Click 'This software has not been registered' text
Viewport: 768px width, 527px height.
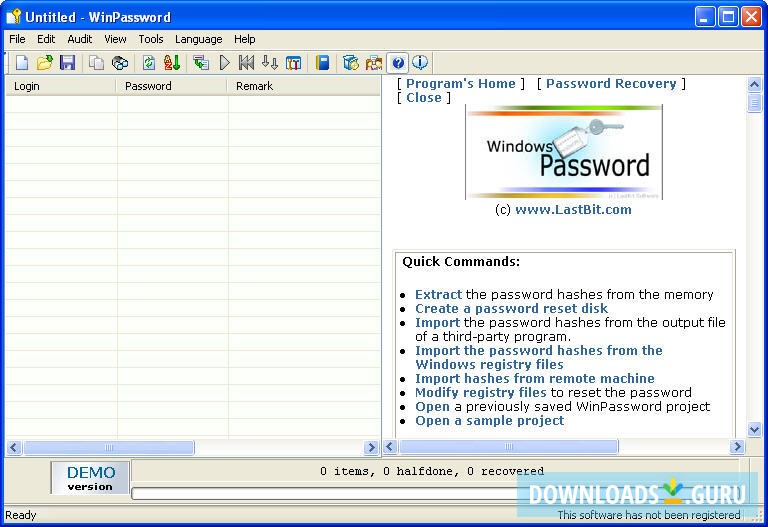648,515
